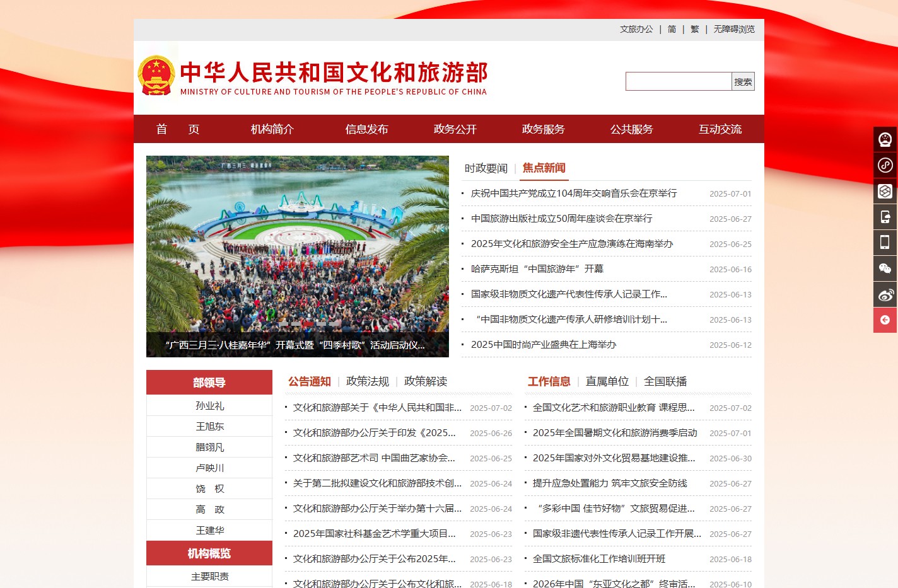The width and height of the screenshot is (898, 588).
Task: Click the 机构概览 section header
Action: [209, 553]
